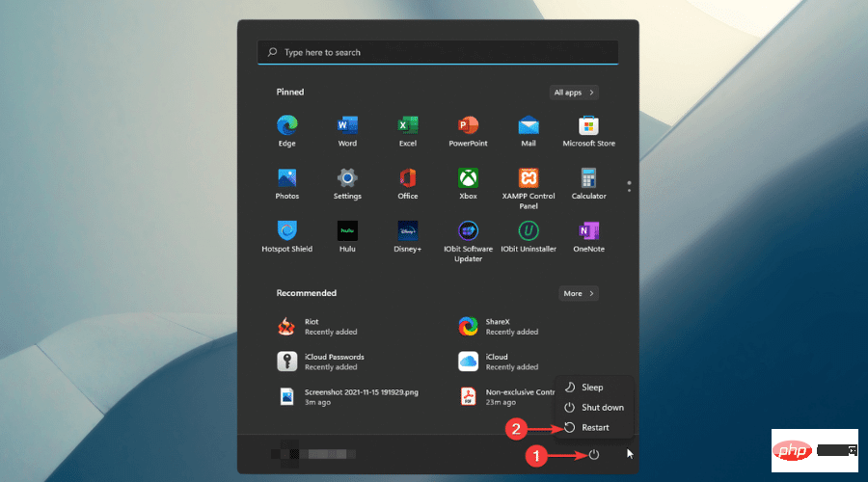Start PowerPoint from pinned apps

pos(468,130)
